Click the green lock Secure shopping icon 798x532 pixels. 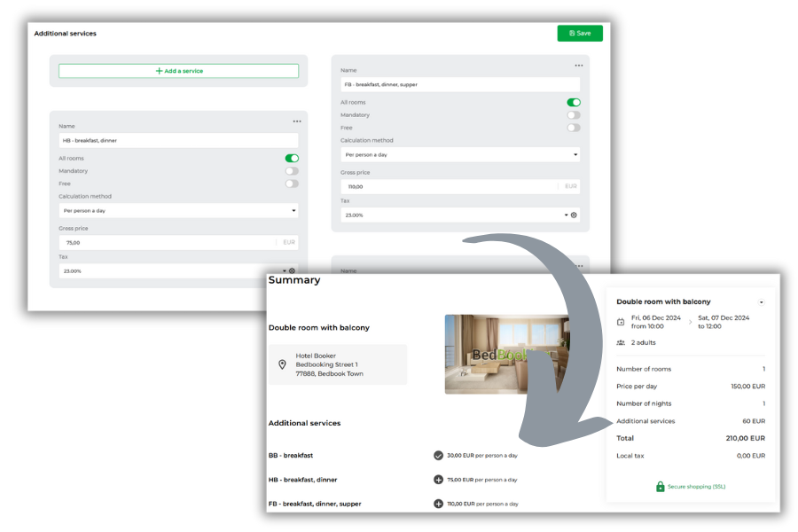coord(660,487)
